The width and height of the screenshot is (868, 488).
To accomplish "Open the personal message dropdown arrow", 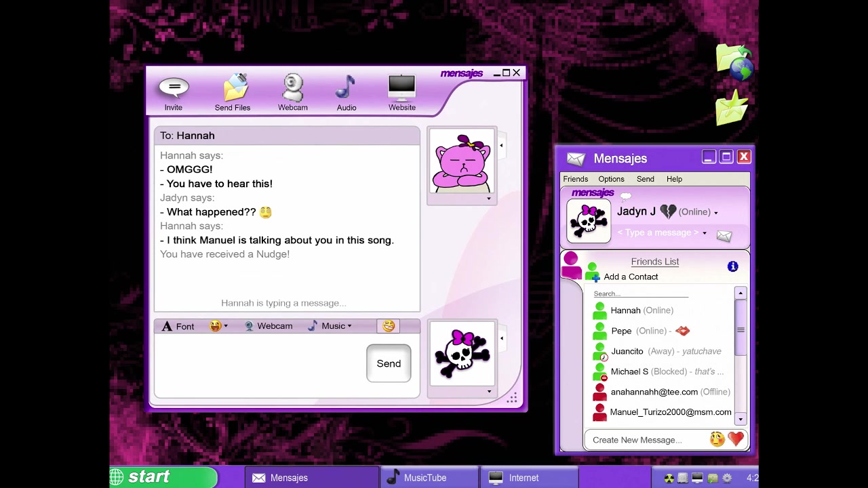I will [x=704, y=233].
